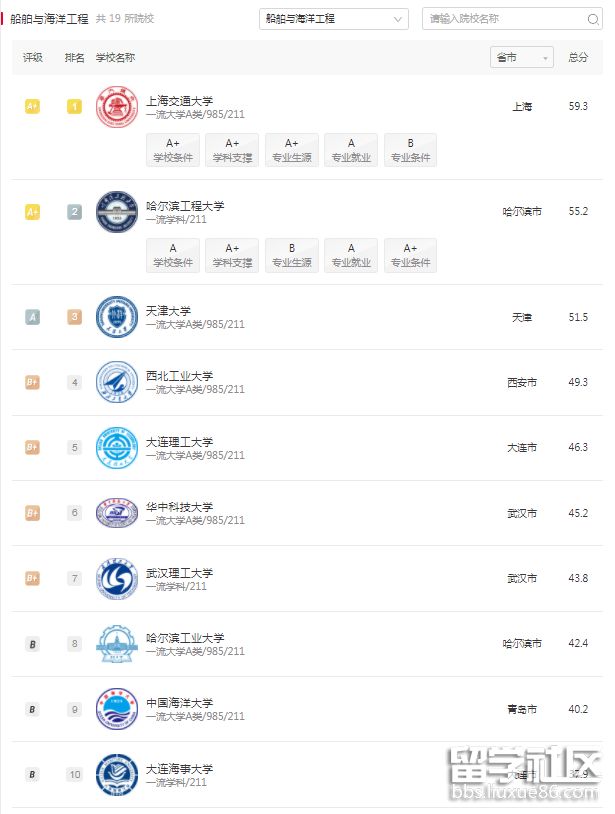This screenshot has height=814, width=615.
Task: Select the Tianjin University circular logo
Action: pos(116,317)
